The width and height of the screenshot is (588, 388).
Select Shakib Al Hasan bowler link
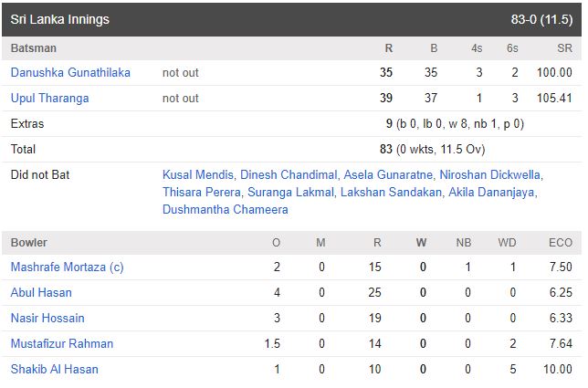(x=54, y=370)
